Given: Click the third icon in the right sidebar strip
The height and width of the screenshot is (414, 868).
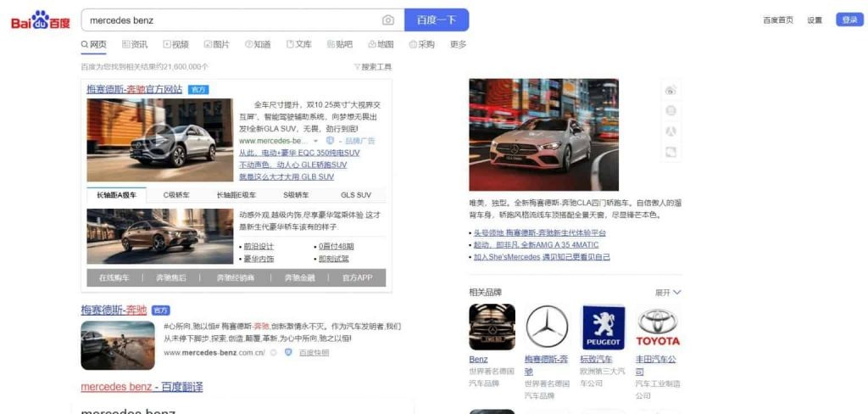Looking at the screenshot, I should click(x=671, y=131).
